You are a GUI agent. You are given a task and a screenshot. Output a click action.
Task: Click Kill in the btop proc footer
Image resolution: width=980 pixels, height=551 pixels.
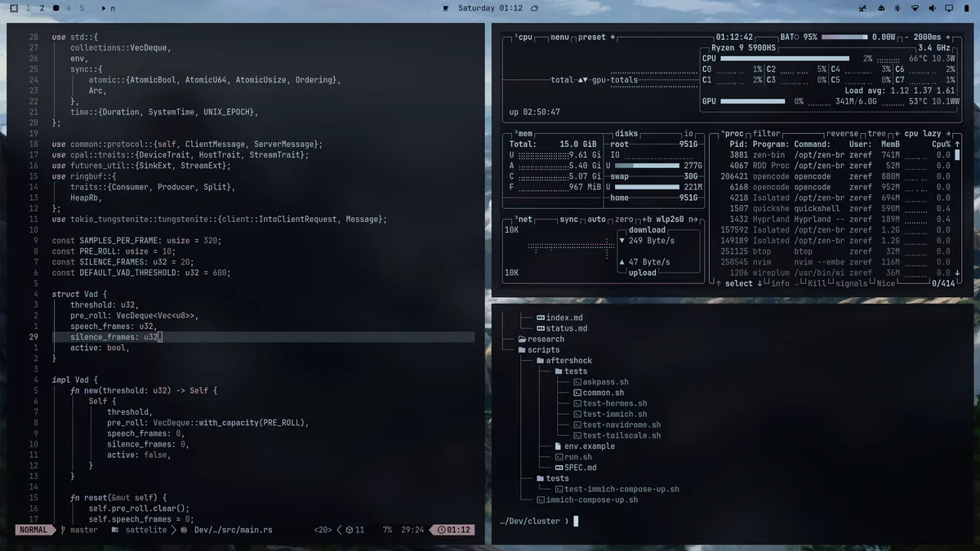tap(817, 283)
